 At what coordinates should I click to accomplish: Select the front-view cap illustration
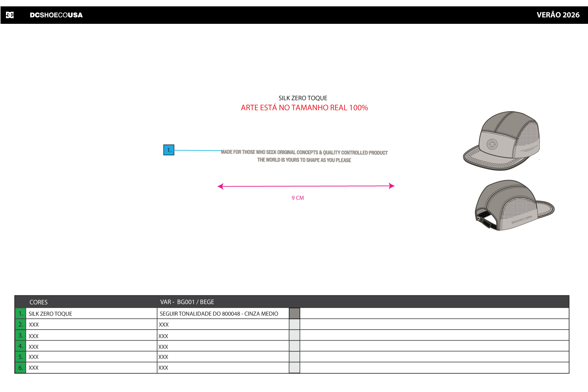pos(502,141)
